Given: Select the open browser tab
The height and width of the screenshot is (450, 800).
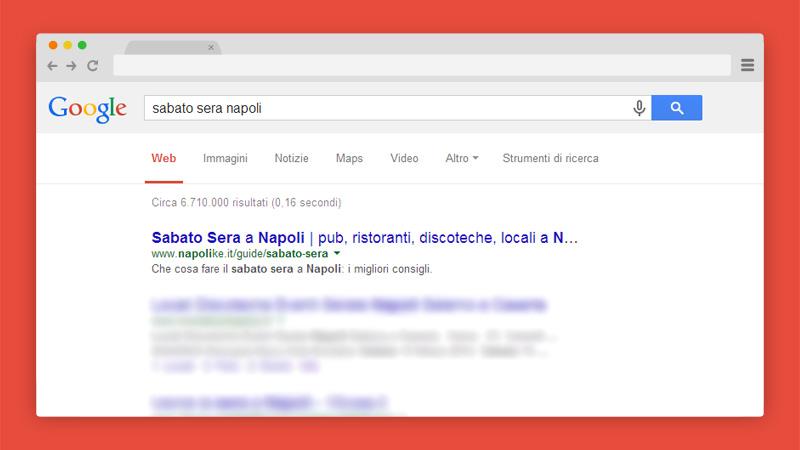Looking at the screenshot, I should coord(172,47).
